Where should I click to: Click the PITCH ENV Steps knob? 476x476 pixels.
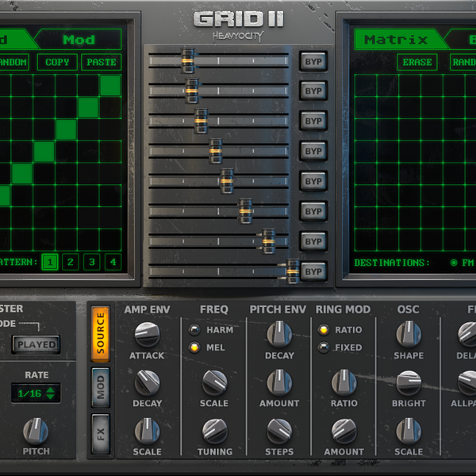(279, 431)
